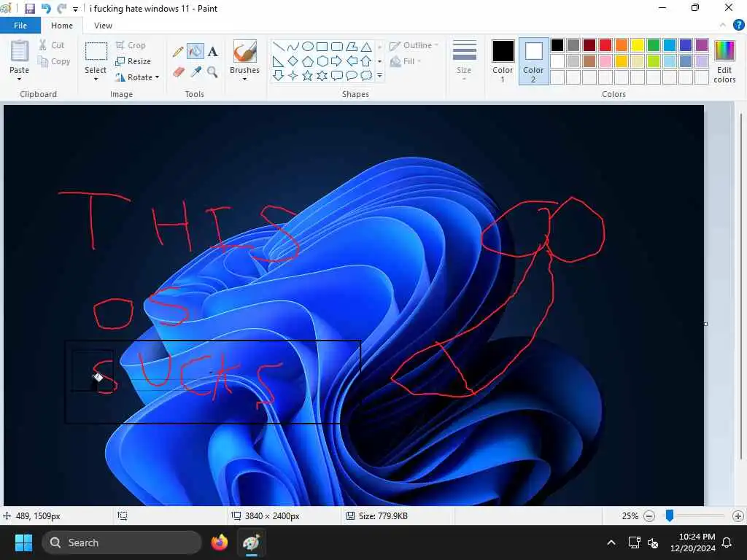Viewport: 747px width, 560px height.
Task: Choose the Curve shape
Action: 293,47
